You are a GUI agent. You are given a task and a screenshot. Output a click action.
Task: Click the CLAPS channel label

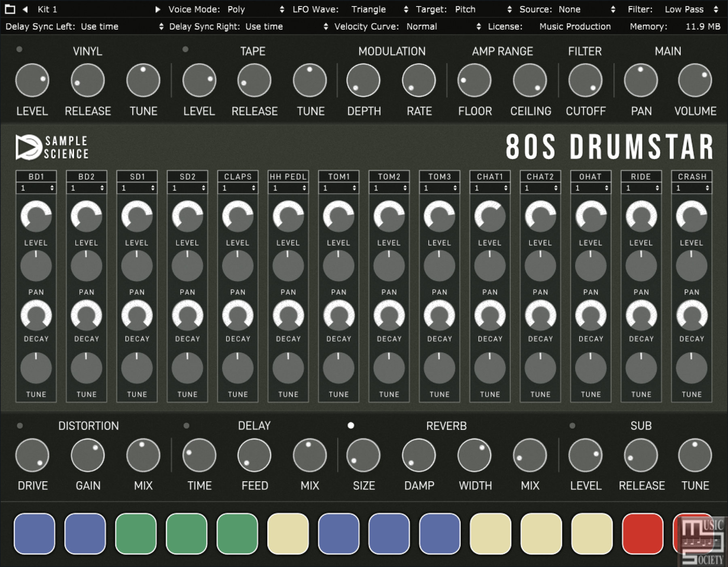click(x=238, y=176)
